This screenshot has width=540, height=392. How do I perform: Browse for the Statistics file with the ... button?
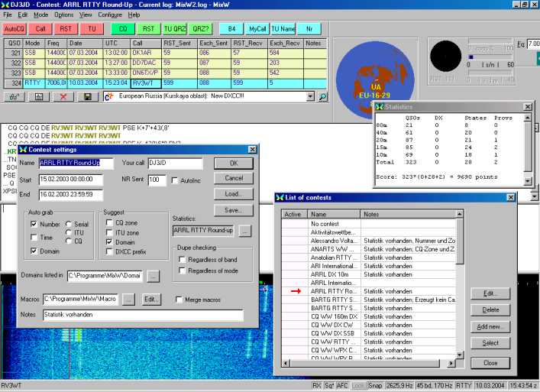(245, 231)
